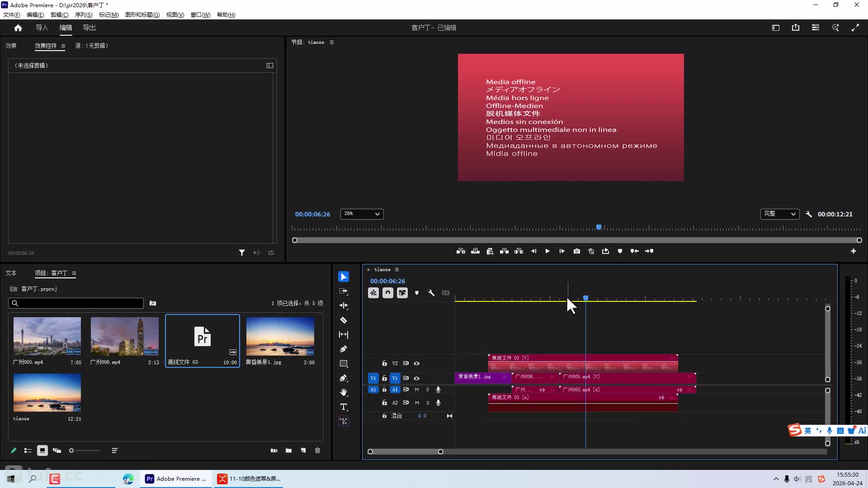Open program monitor tiaose panel menu
The width and height of the screenshot is (868, 488).
(x=332, y=42)
